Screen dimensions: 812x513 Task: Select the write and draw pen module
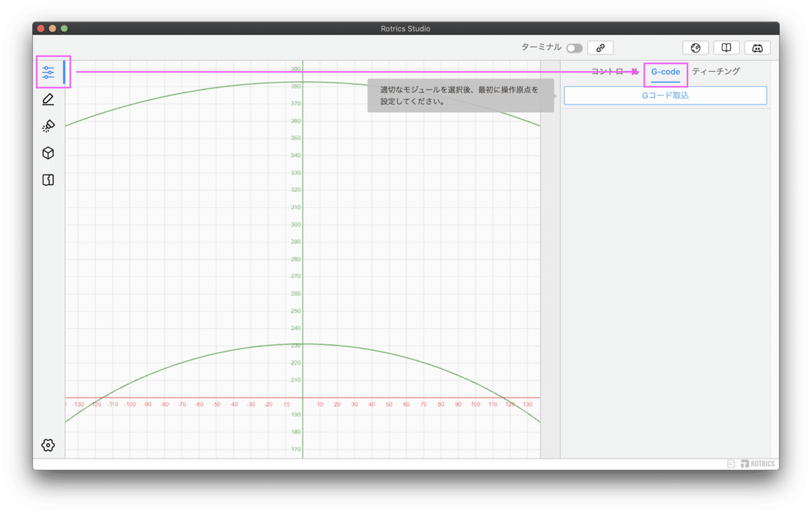click(48, 99)
